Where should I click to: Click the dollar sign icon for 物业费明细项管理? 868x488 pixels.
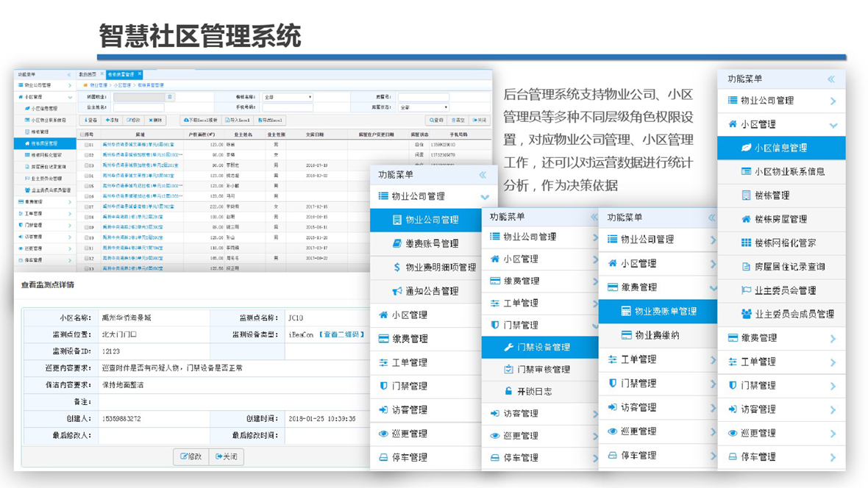coord(397,268)
